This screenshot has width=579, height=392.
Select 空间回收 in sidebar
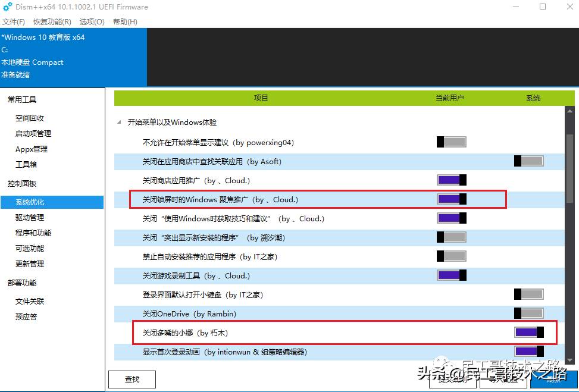tap(30, 118)
